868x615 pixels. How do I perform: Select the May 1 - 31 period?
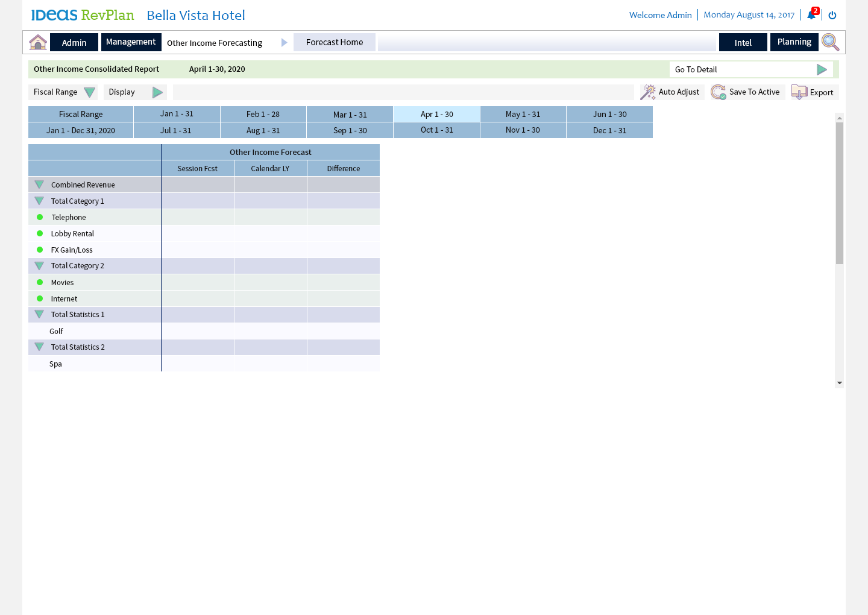coord(523,114)
